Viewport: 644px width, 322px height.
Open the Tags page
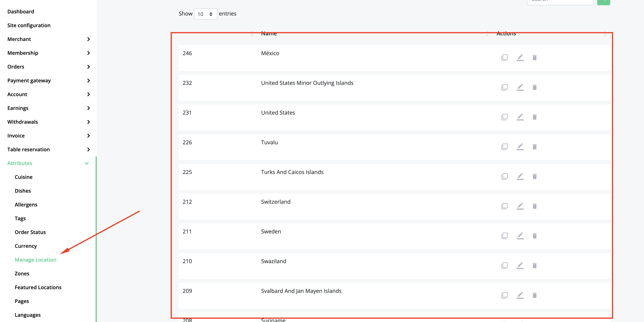point(20,218)
